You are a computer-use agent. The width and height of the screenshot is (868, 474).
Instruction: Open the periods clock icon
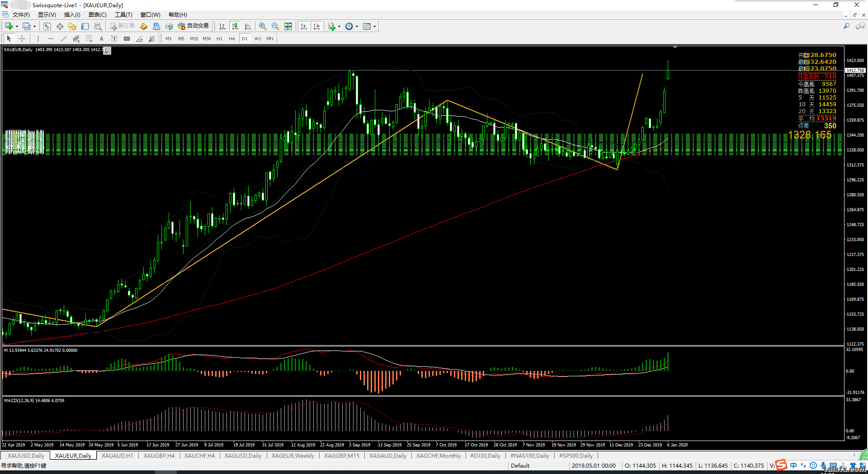point(349,26)
